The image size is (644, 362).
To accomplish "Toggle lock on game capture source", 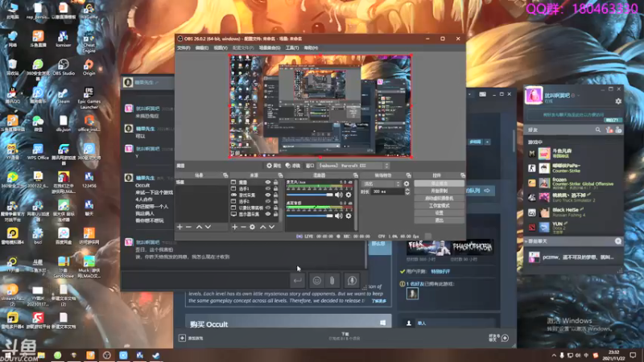I will pyautogui.click(x=275, y=195).
